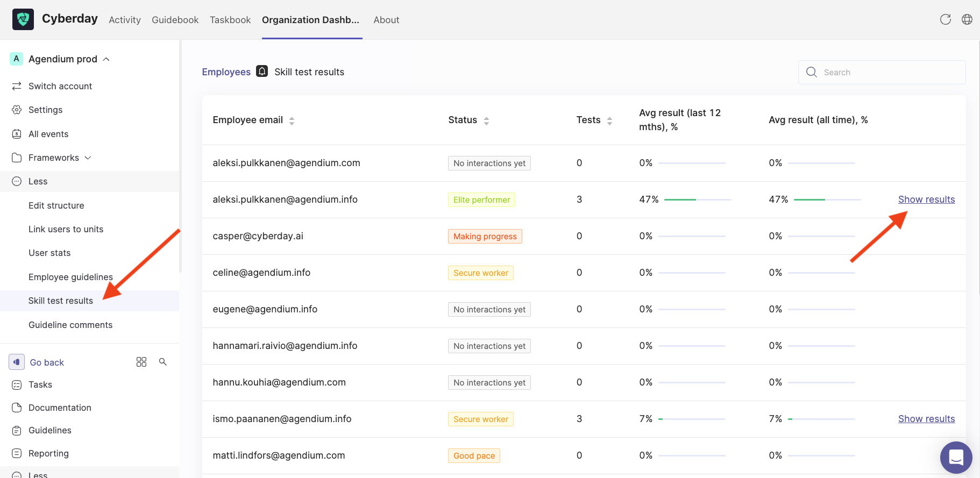Click email hannamari.raivio@agendium.info

click(285, 346)
